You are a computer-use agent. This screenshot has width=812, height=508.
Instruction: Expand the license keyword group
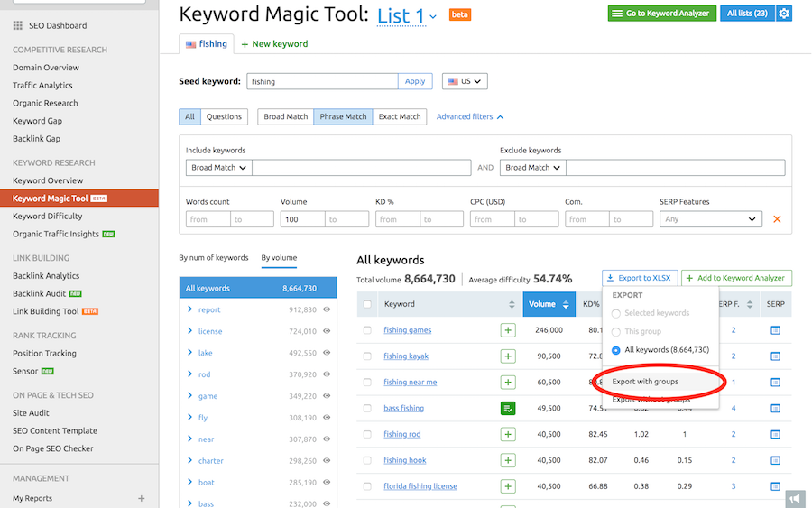tap(189, 331)
